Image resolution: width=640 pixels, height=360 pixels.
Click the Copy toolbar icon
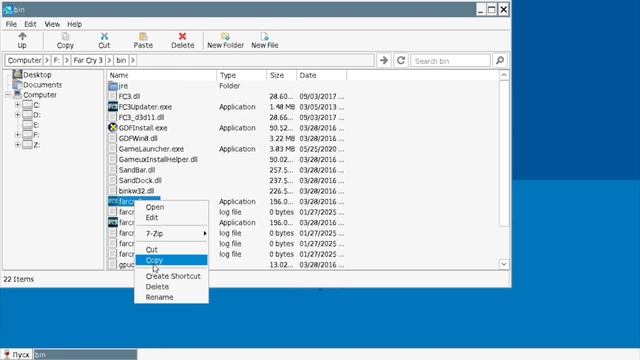[x=65, y=40]
